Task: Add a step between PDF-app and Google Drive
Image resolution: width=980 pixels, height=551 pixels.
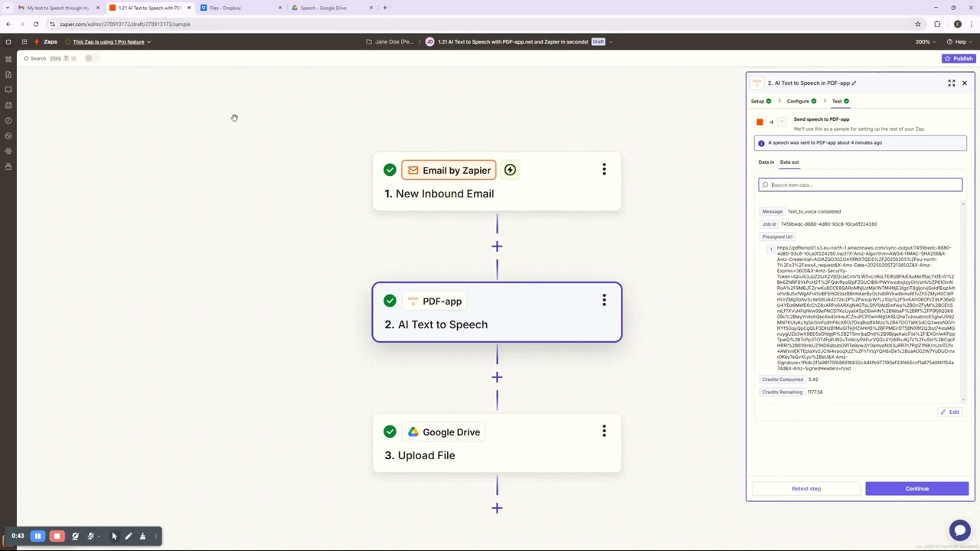Action: click(x=497, y=377)
